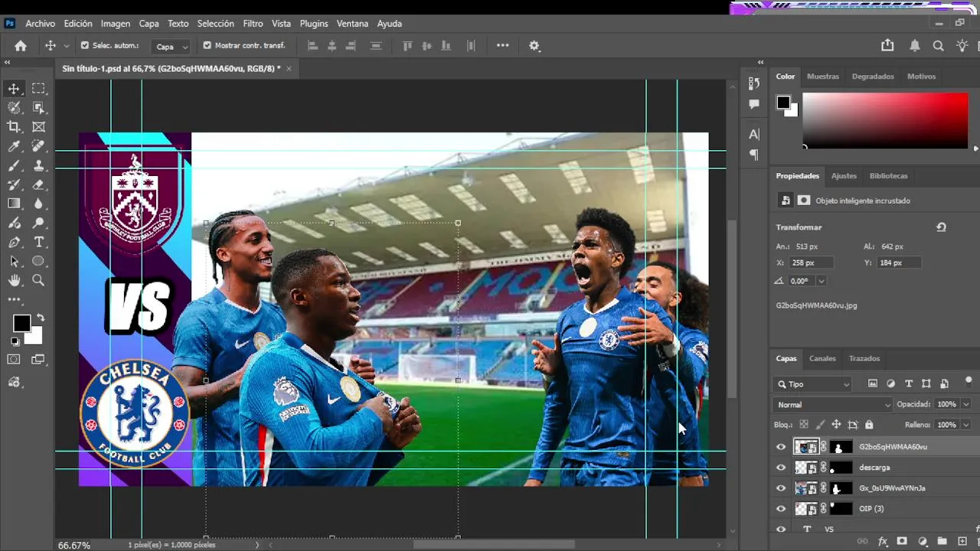980x551 pixels.
Task: Select the Rectangular Marquee tool
Action: 38,89
